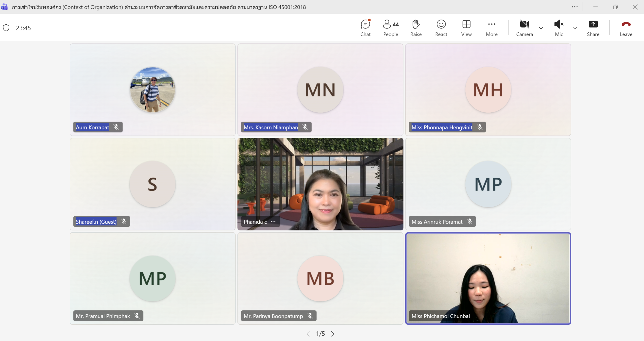
Task: Open the React emoji picker
Action: coord(441,28)
